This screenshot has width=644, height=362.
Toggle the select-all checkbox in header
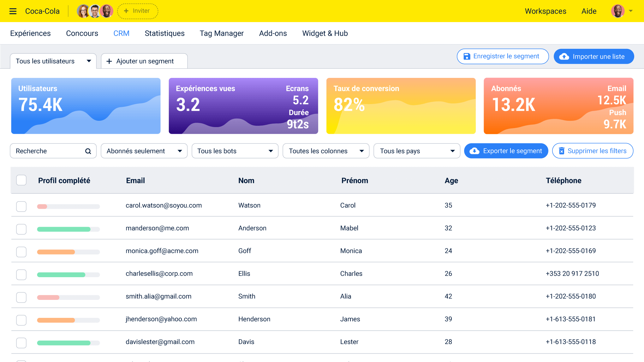(21, 180)
